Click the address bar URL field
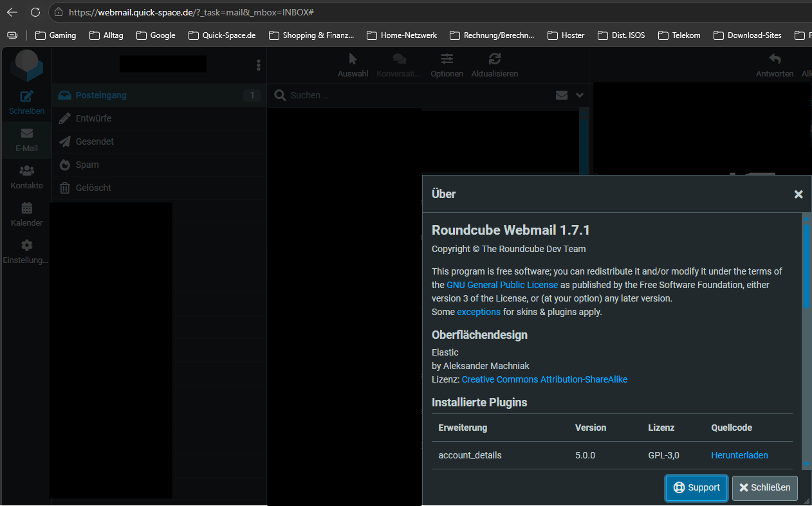The height and width of the screenshot is (506, 812). pyautogui.click(x=430, y=12)
